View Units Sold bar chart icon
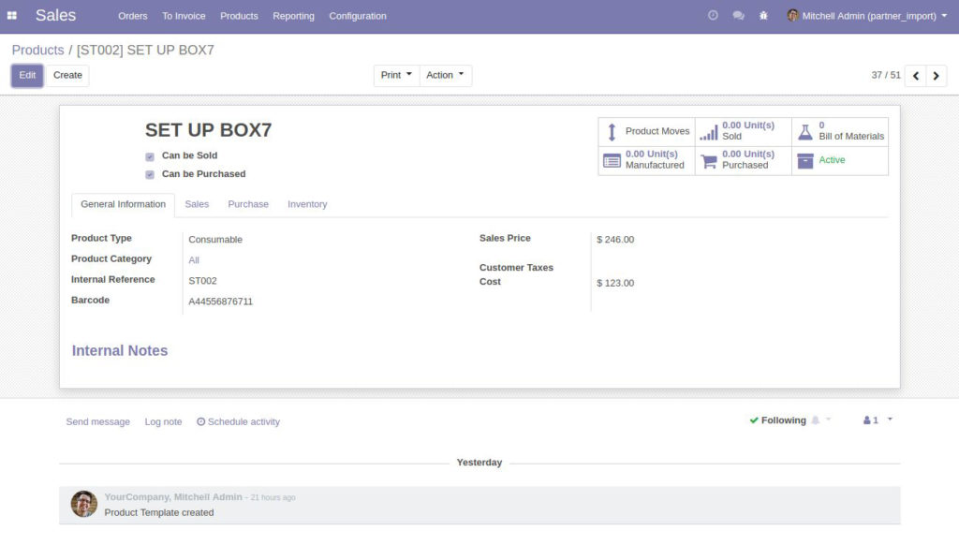Image resolution: width=959 pixels, height=560 pixels. (x=708, y=132)
